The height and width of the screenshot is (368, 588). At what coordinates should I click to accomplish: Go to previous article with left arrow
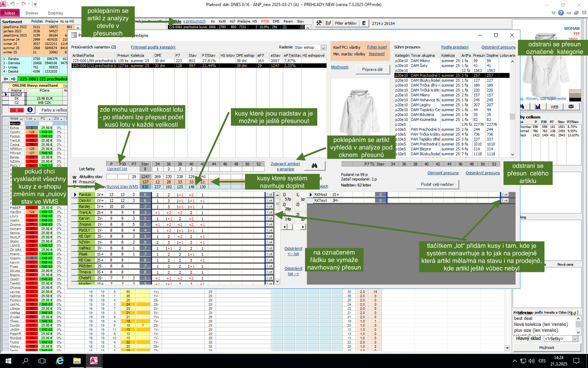coord(6,79)
